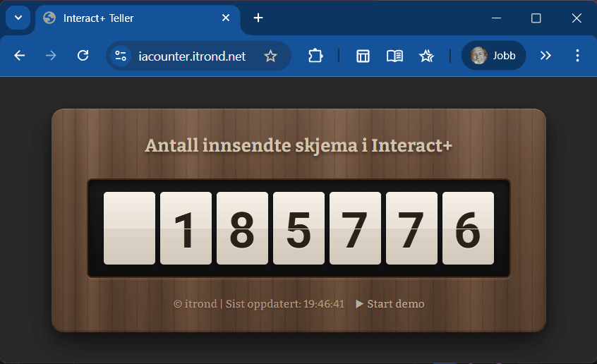Open reading mode book icon

tap(395, 56)
